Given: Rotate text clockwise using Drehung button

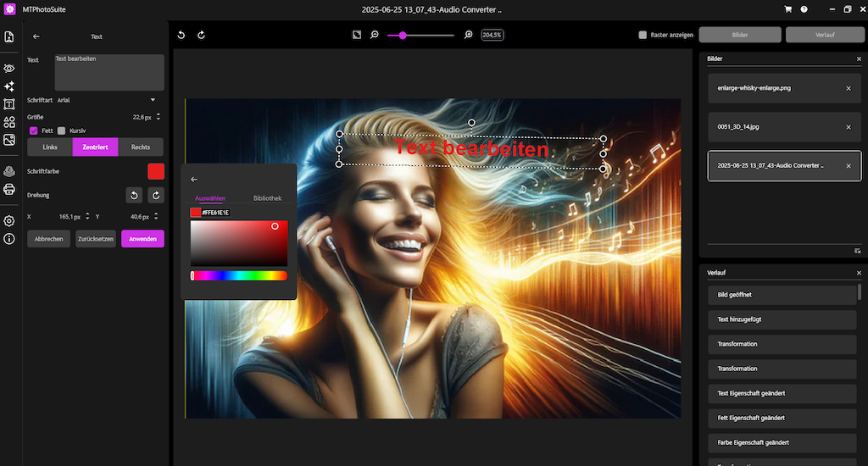Looking at the screenshot, I should pos(156,195).
